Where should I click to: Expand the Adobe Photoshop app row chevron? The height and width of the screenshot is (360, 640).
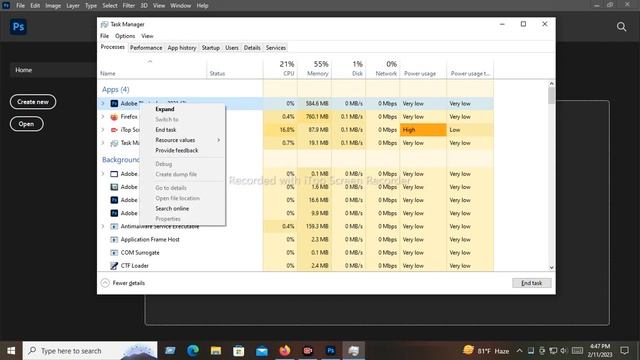[x=103, y=104]
